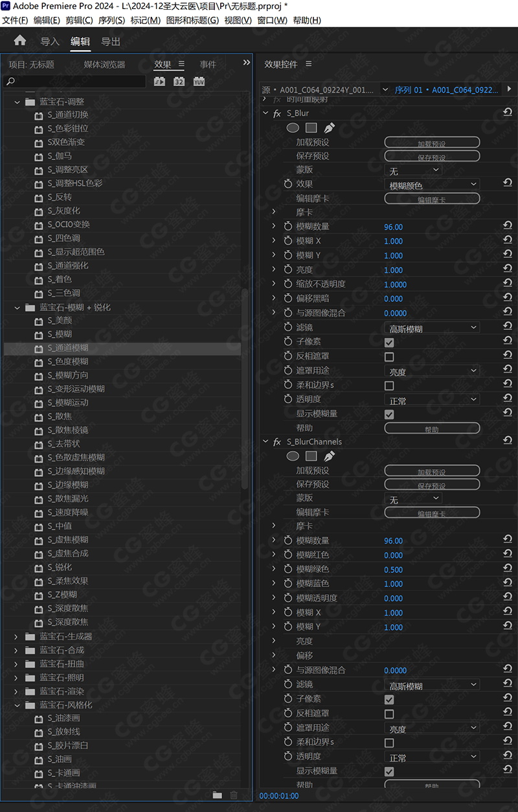Screen dimensions: 518x812
Task: Expand the 蓝宝石-生成器 folder
Action: [17, 636]
